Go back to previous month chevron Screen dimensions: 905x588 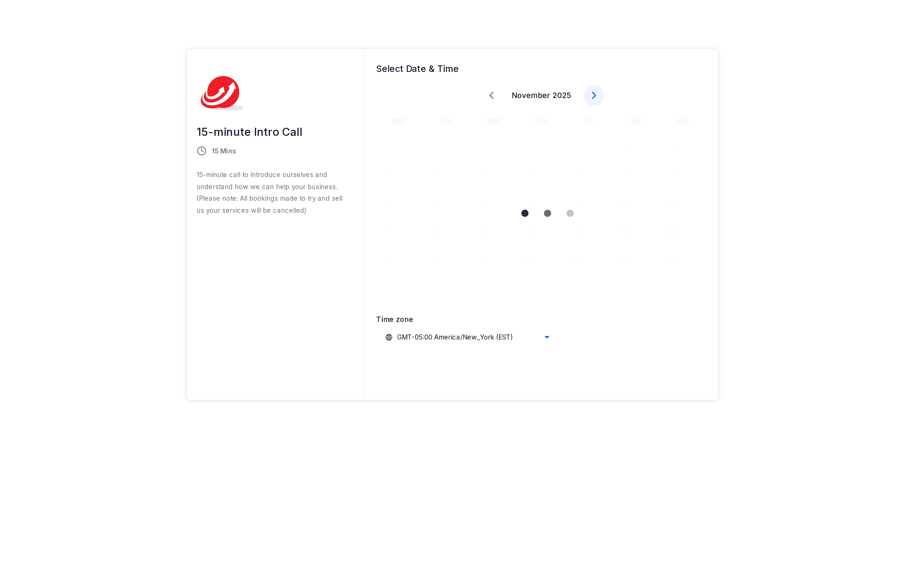coord(491,96)
